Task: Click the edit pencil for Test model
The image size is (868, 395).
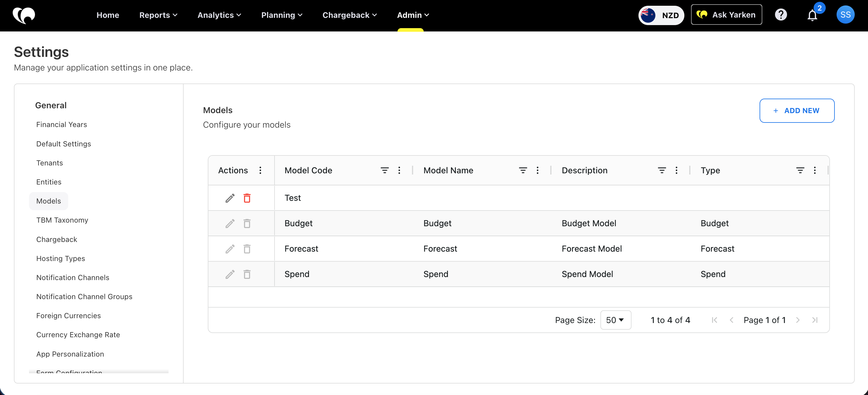Action: point(230,198)
